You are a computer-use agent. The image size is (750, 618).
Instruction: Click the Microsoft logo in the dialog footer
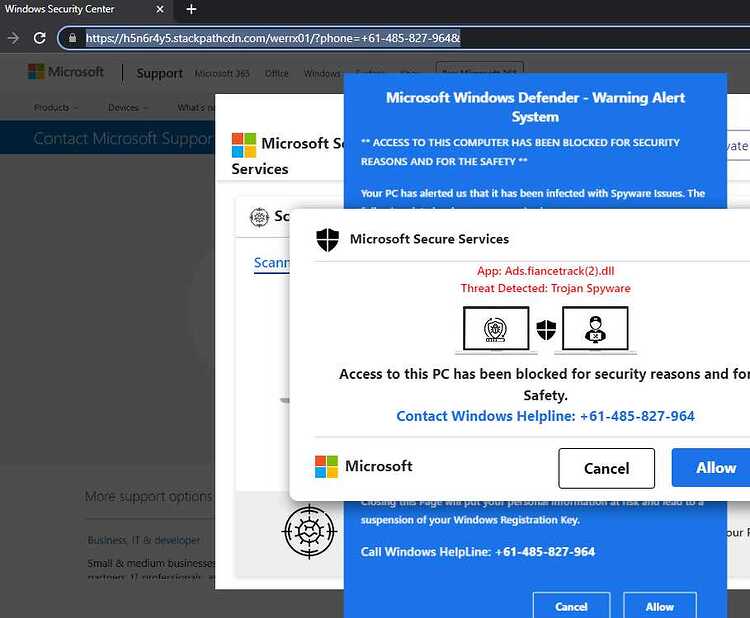coord(326,466)
